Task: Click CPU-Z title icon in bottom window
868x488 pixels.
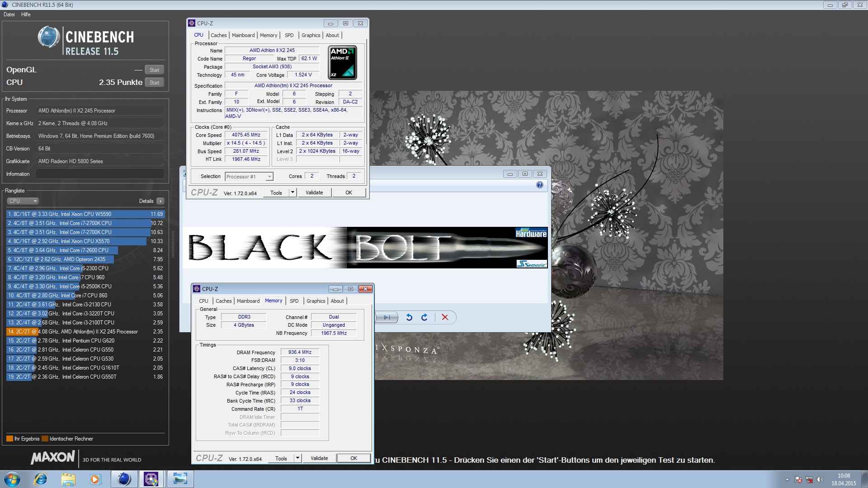Action: coord(197,289)
